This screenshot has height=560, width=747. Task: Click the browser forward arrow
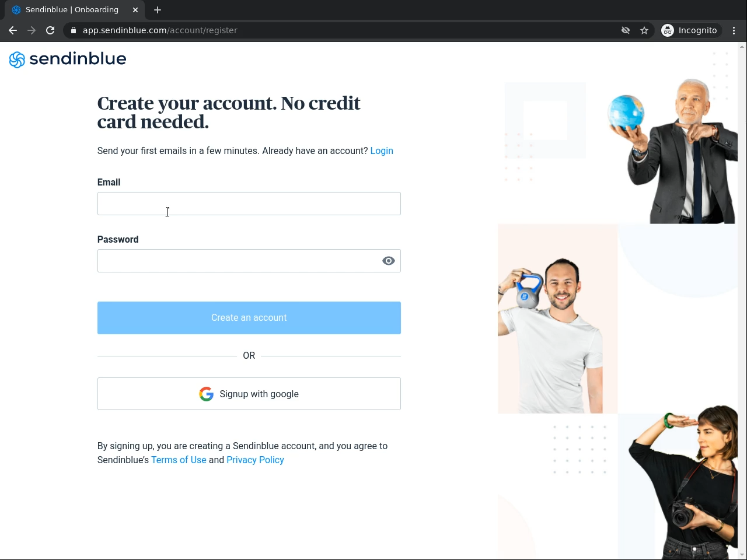tap(32, 30)
